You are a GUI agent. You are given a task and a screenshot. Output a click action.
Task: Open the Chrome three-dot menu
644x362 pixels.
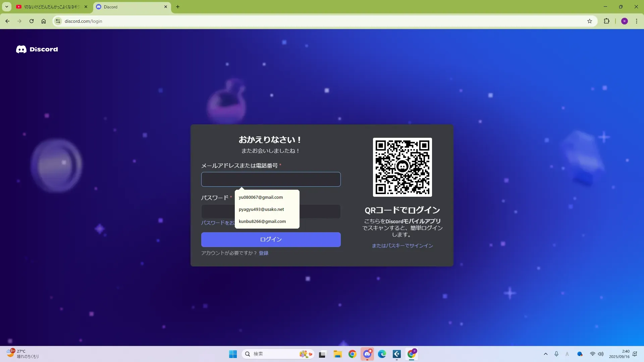636,21
